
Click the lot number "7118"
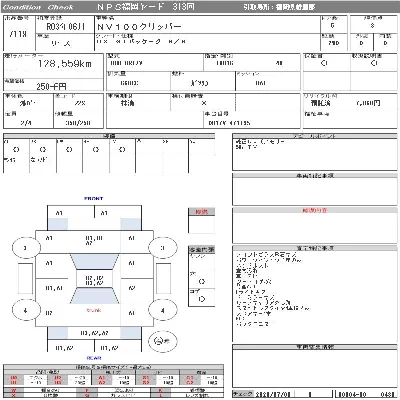click(18, 34)
